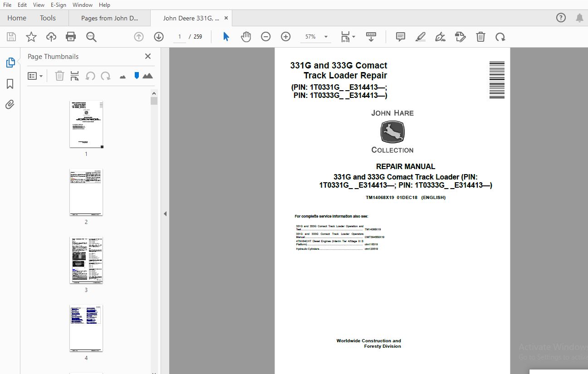Screen dimensions: 588x374
Task: Add document to favorites star
Action: pos(31,37)
